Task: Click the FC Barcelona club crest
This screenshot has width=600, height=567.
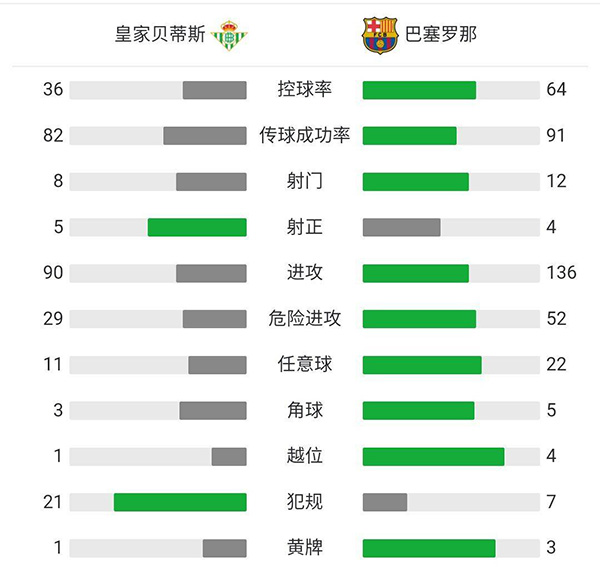Action: 380,35
